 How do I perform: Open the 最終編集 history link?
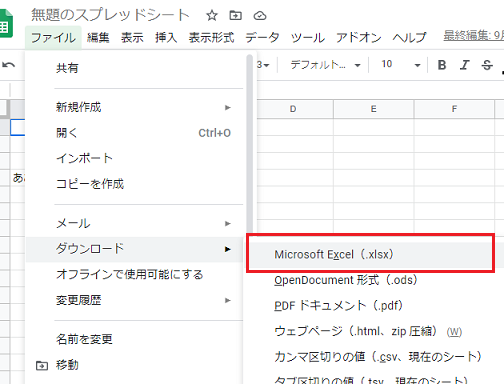coord(473,35)
